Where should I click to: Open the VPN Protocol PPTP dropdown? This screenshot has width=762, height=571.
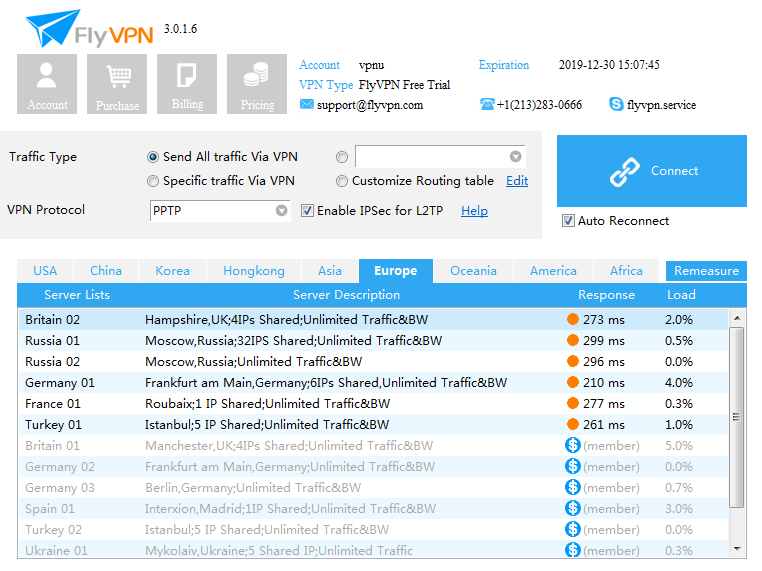click(220, 210)
